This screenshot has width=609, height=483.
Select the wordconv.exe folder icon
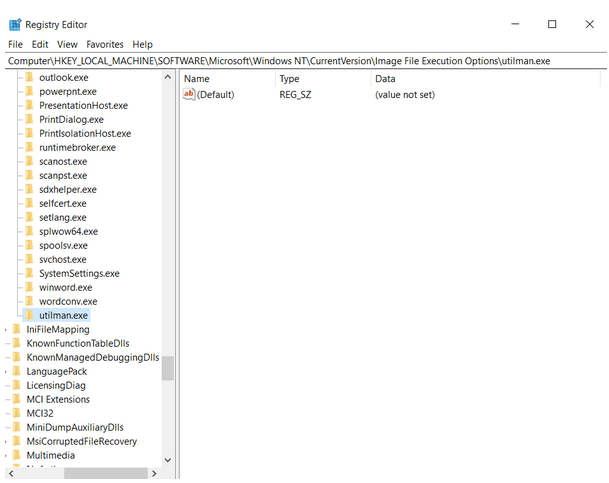click(x=29, y=301)
